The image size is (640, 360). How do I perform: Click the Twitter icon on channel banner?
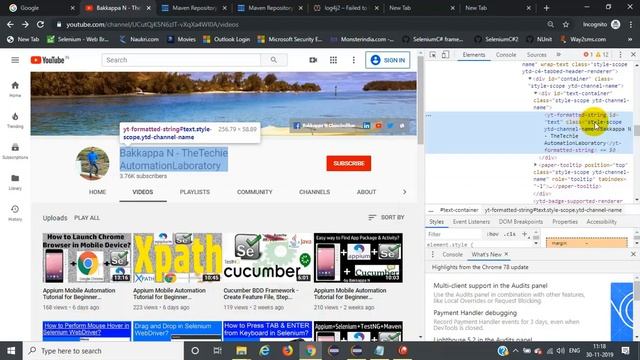(391, 125)
